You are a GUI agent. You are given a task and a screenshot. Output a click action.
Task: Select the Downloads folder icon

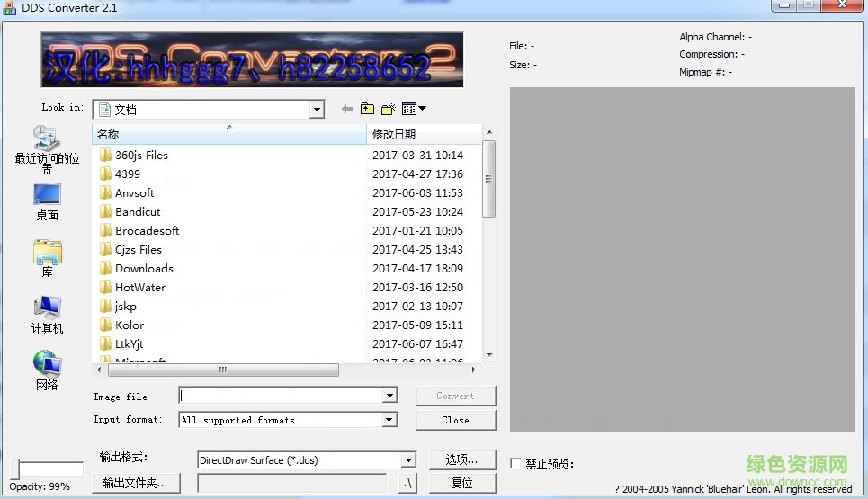105,268
